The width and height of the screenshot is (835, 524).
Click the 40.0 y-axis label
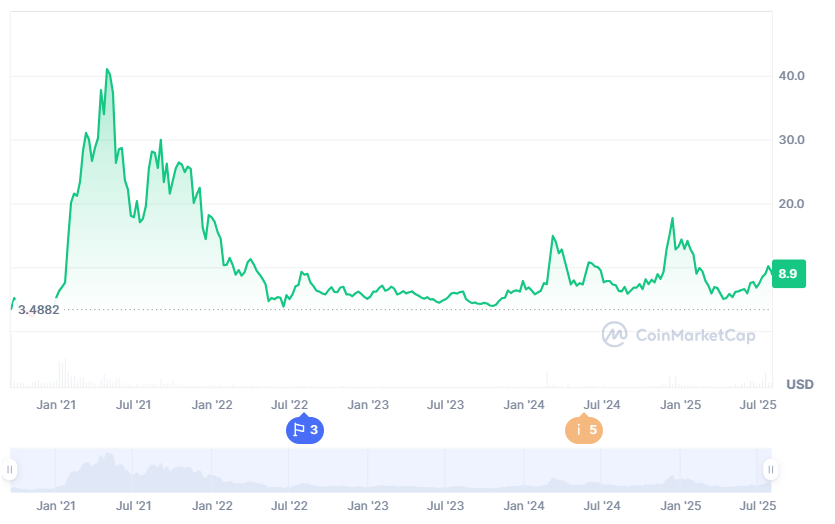click(x=792, y=76)
